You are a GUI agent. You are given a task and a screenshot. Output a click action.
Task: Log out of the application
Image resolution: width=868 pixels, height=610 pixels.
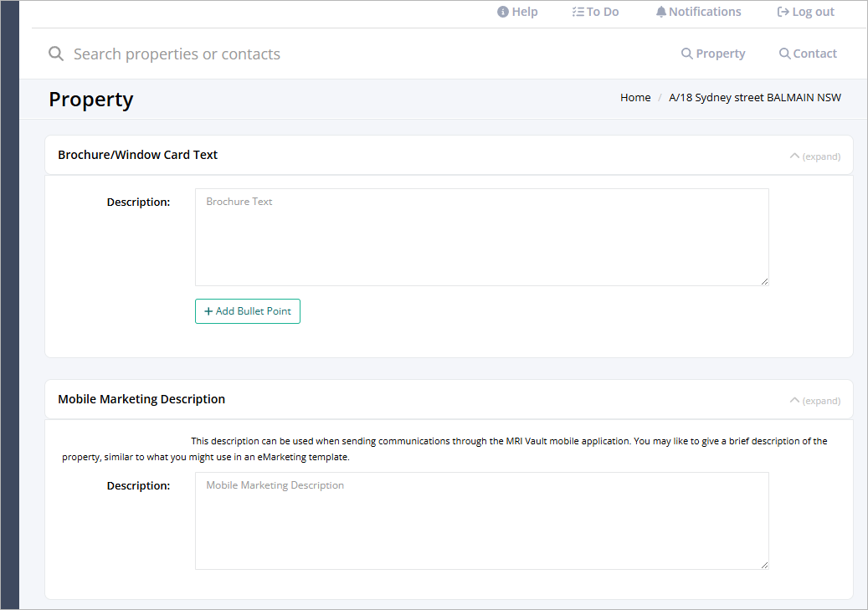point(805,12)
